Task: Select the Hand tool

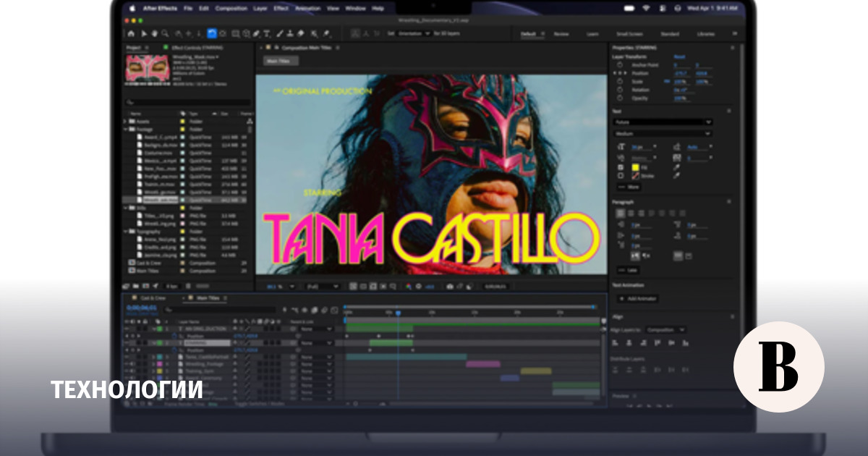Action: (154, 33)
